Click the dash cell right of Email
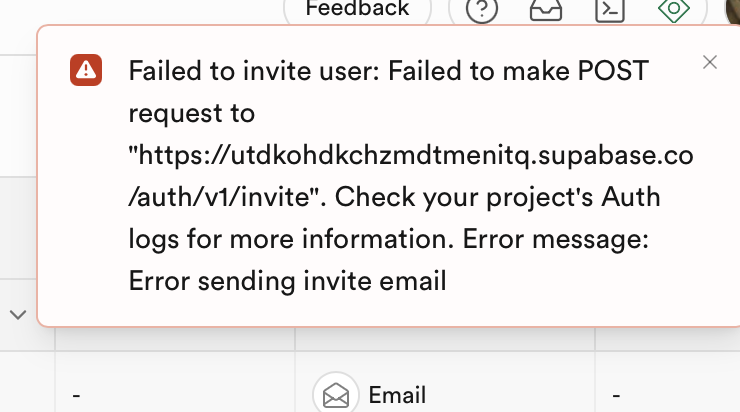Viewport: 740px width, 412px height. (616, 394)
